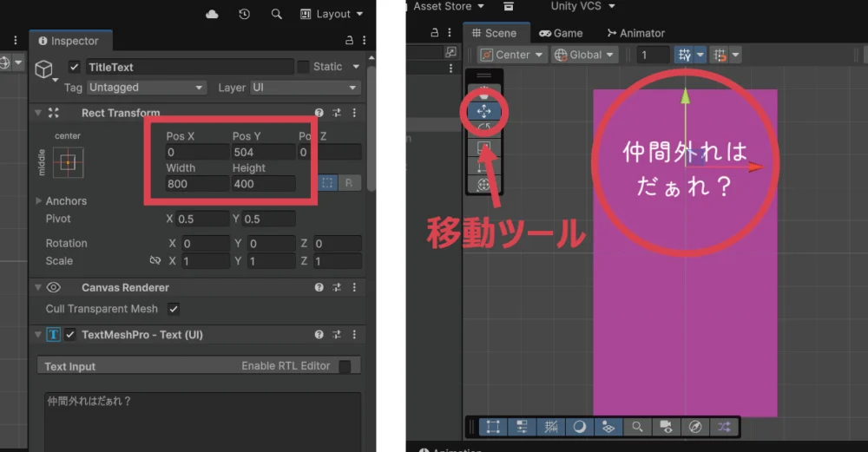Screen dimensions: 868x452
Task: Enable the Static checkbox
Action: pyautogui.click(x=303, y=67)
